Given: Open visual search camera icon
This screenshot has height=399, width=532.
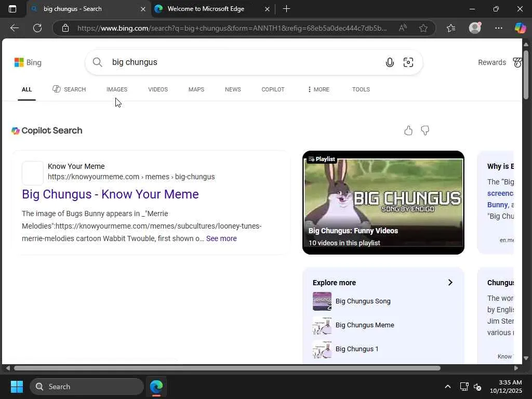Looking at the screenshot, I should (408, 62).
